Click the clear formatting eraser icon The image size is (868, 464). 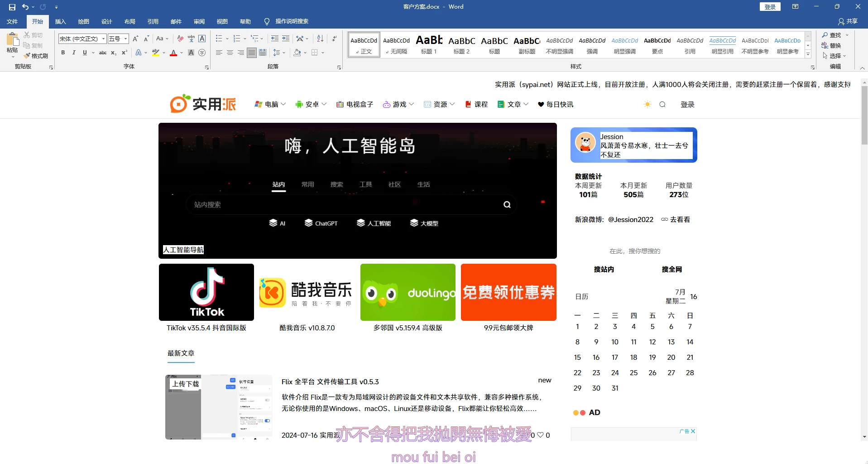[x=180, y=39]
